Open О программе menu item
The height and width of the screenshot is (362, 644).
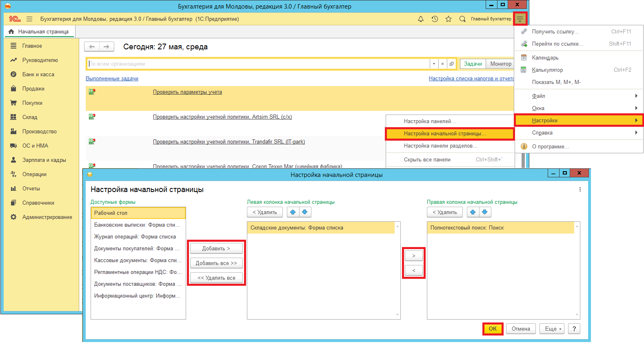[x=579, y=146]
